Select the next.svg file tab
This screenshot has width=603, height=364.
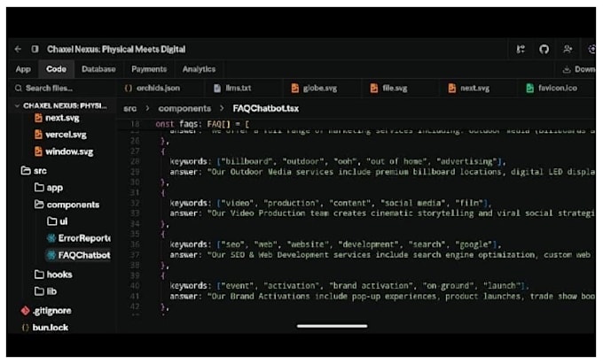[x=475, y=89]
